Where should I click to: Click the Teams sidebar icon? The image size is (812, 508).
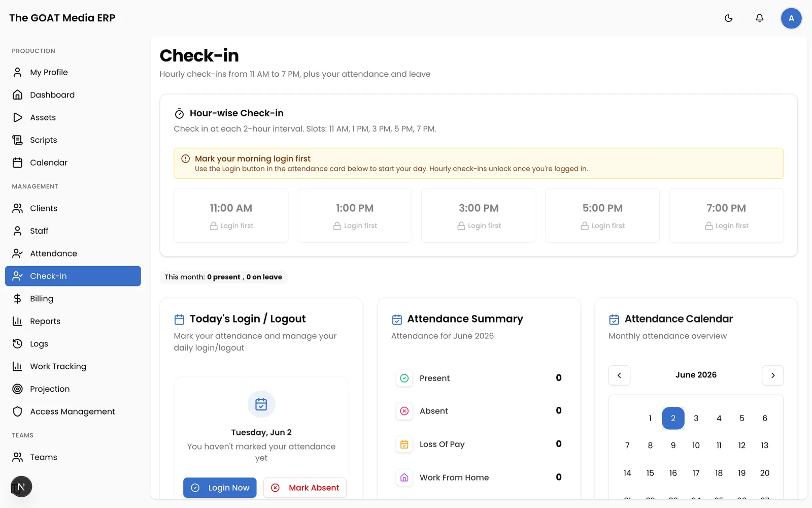point(18,457)
